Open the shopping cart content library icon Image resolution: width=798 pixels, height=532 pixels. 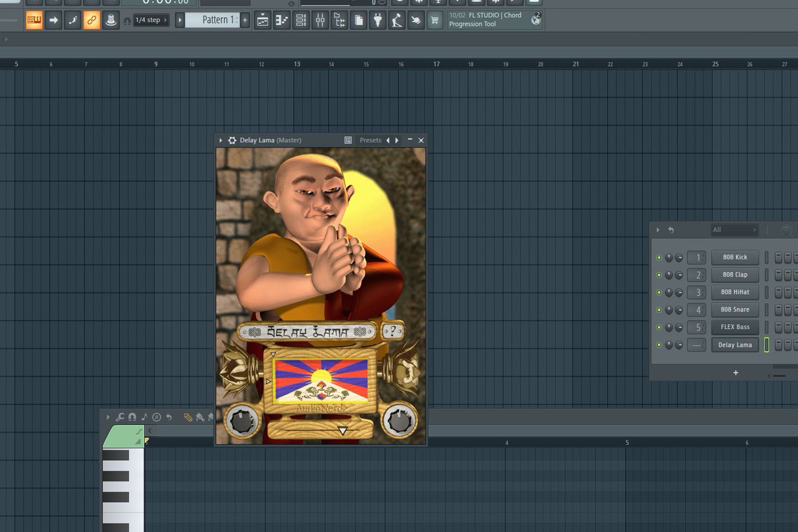[x=436, y=20]
